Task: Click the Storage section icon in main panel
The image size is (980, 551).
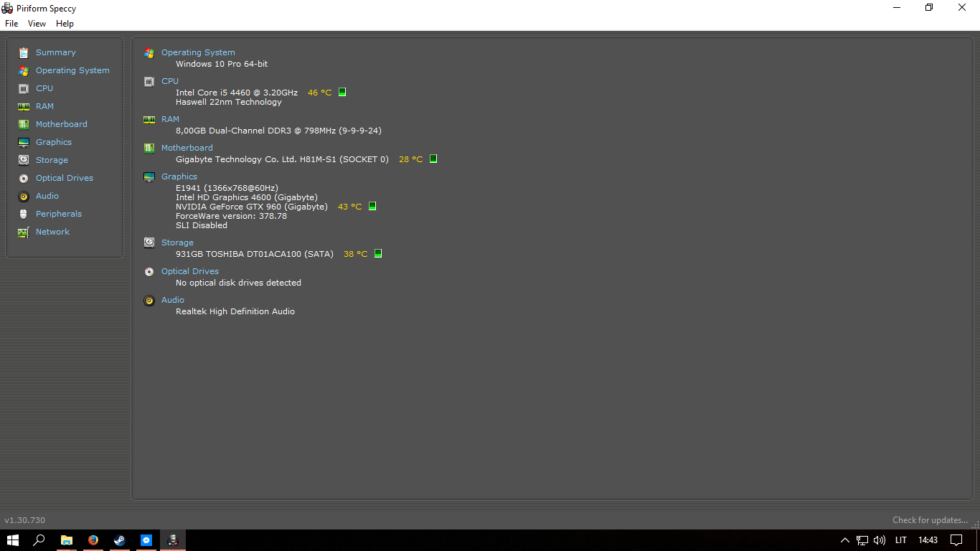Action: (149, 242)
